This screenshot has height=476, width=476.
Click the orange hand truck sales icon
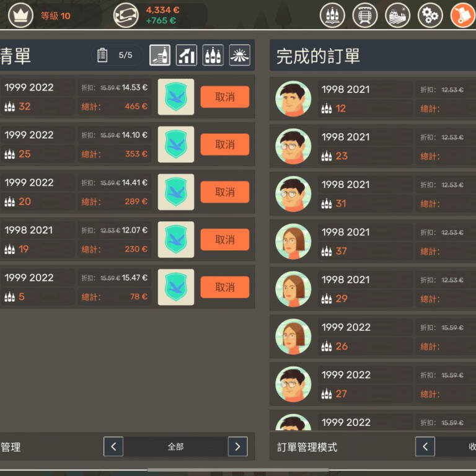[x=462, y=15]
